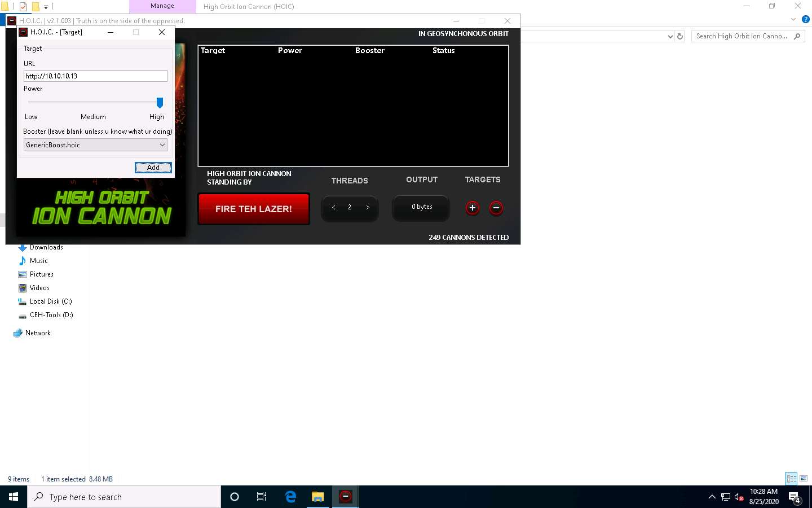812x508 pixels.
Task: Open the address bar history dropdown
Action: 670,36
